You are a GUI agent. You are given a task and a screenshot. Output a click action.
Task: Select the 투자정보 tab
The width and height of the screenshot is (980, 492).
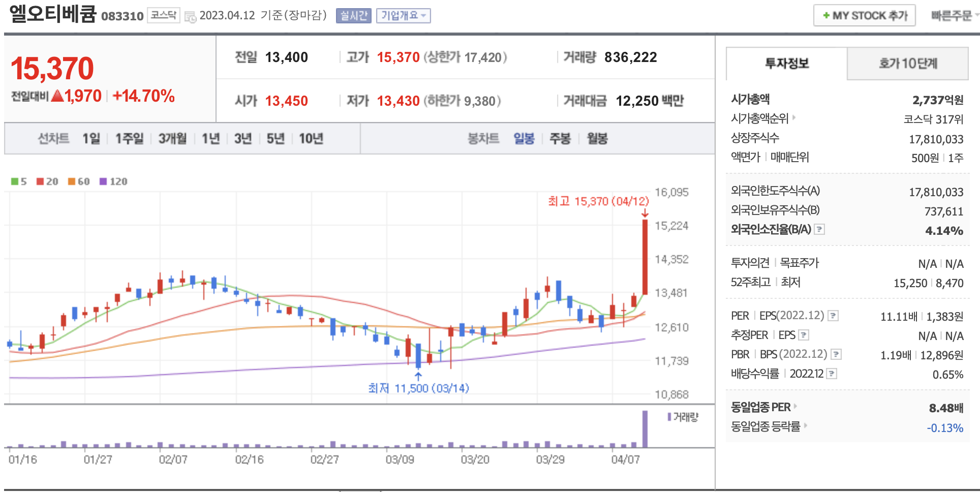tap(786, 64)
